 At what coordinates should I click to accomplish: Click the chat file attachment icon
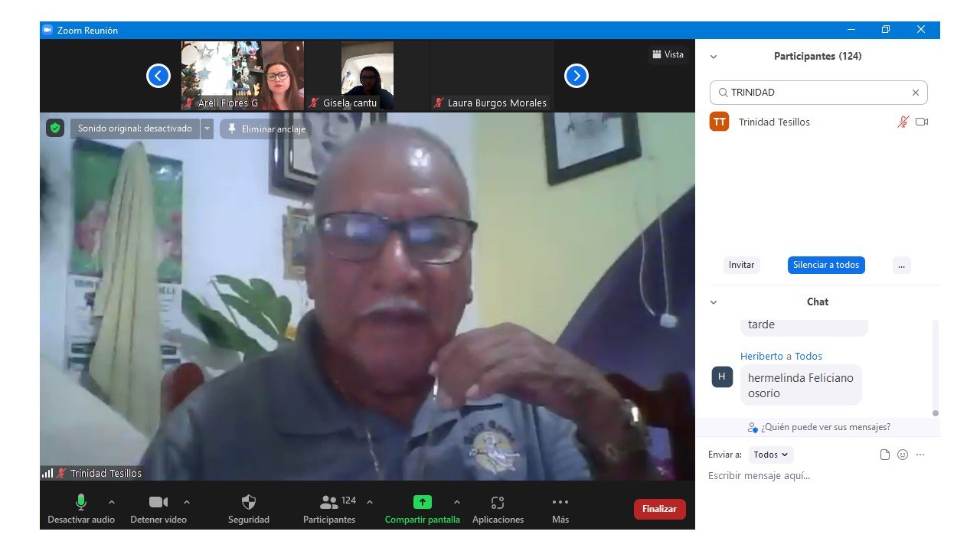tap(885, 455)
